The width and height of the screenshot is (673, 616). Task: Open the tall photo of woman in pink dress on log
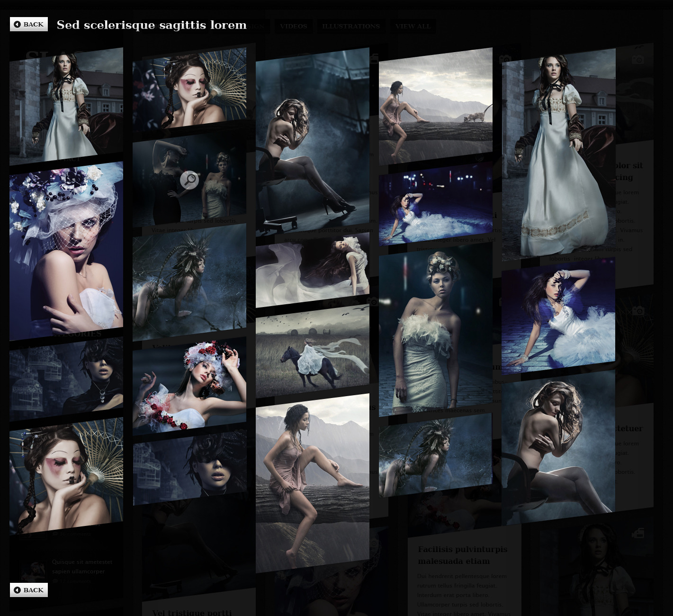pos(313,483)
